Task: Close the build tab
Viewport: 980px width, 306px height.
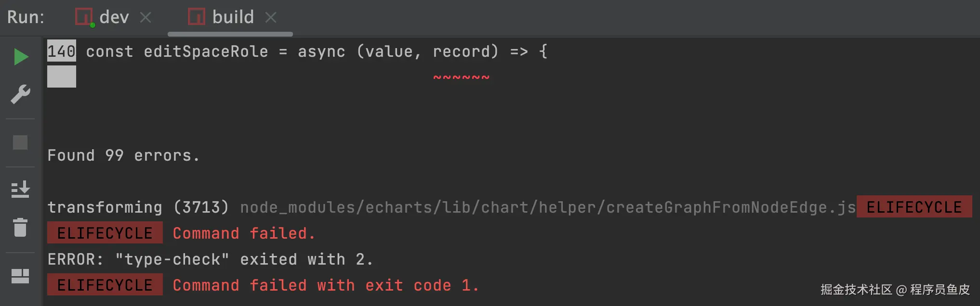Action: coord(271,17)
